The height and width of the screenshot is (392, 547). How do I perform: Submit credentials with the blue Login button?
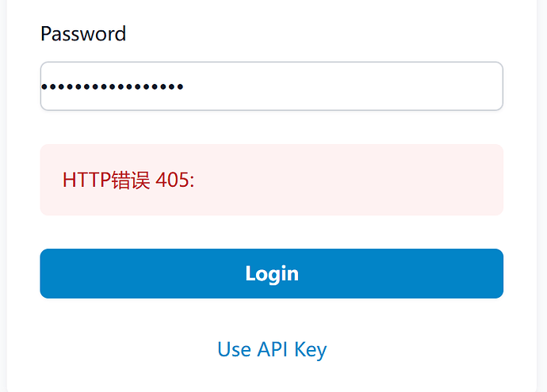(x=271, y=273)
